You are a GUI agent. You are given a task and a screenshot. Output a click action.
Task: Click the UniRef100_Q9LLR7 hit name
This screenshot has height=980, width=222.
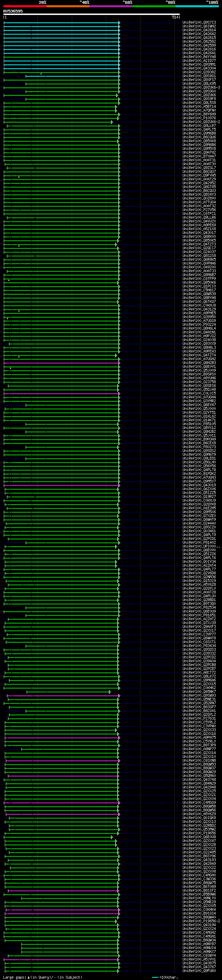199,125
